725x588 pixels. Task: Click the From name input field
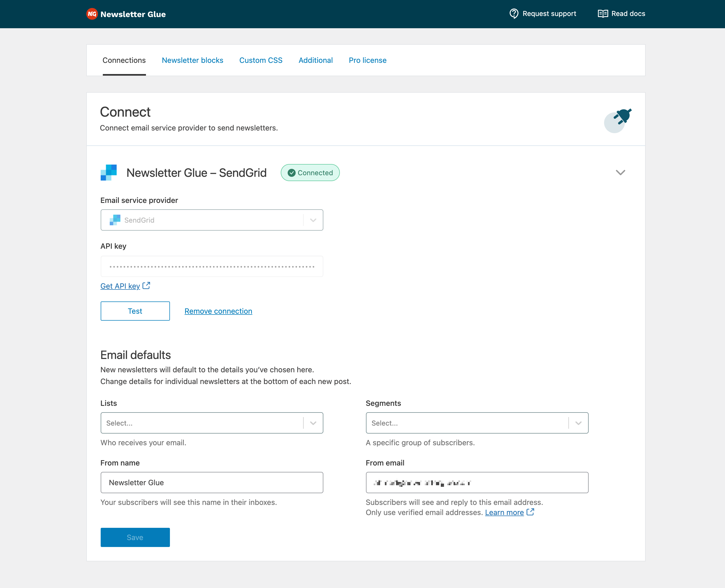tap(212, 482)
